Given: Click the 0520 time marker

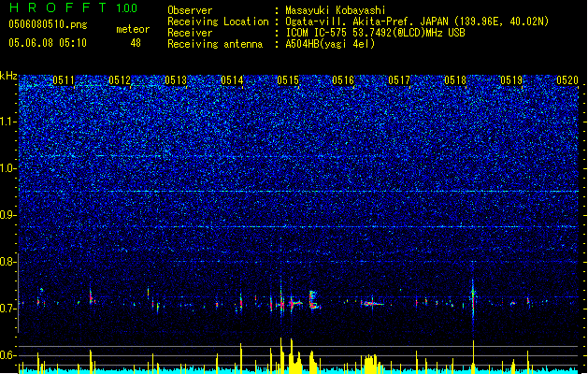Looking at the screenshot, I should click(567, 80).
